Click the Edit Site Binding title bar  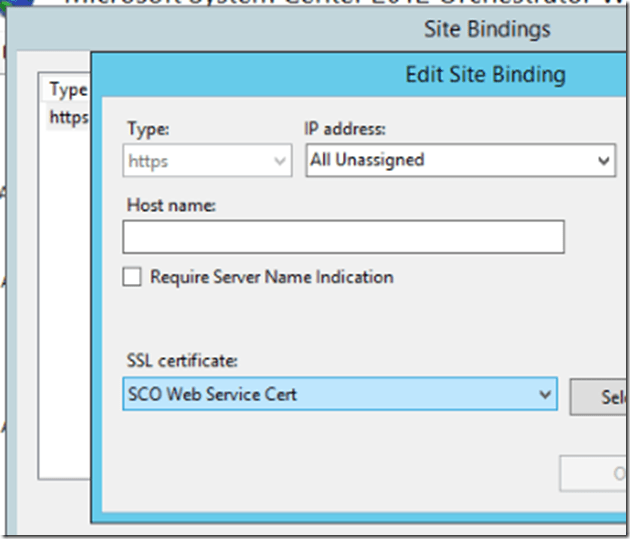pyautogui.click(x=485, y=74)
